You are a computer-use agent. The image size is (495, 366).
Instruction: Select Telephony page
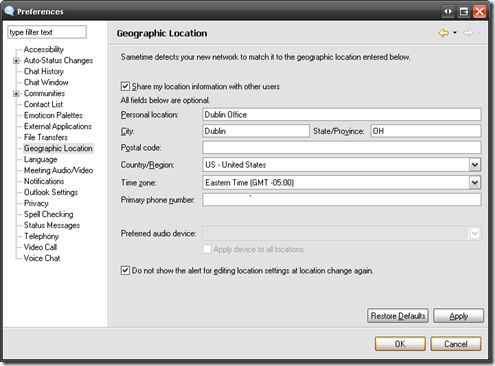41,236
